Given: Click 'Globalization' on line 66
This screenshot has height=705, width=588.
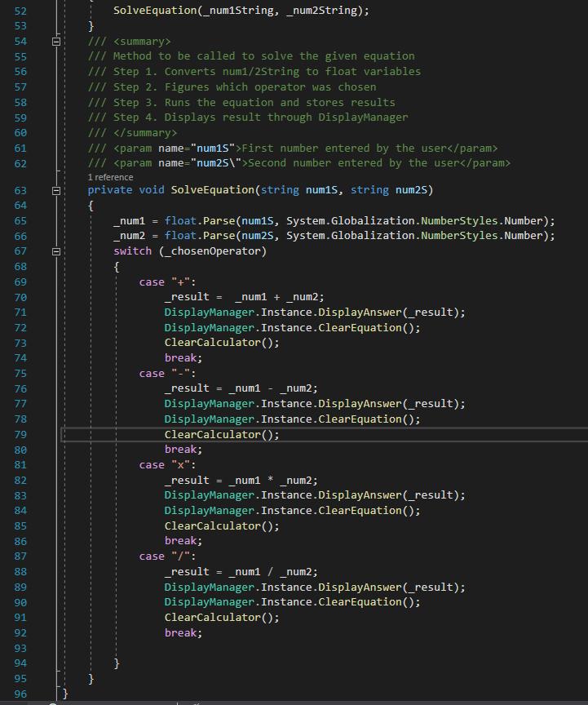Looking at the screenshot, I should (x=373, y=236).
